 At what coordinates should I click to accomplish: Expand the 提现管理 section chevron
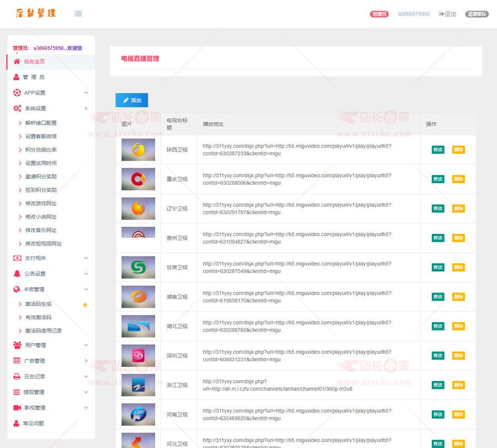[x=86, y=392]
